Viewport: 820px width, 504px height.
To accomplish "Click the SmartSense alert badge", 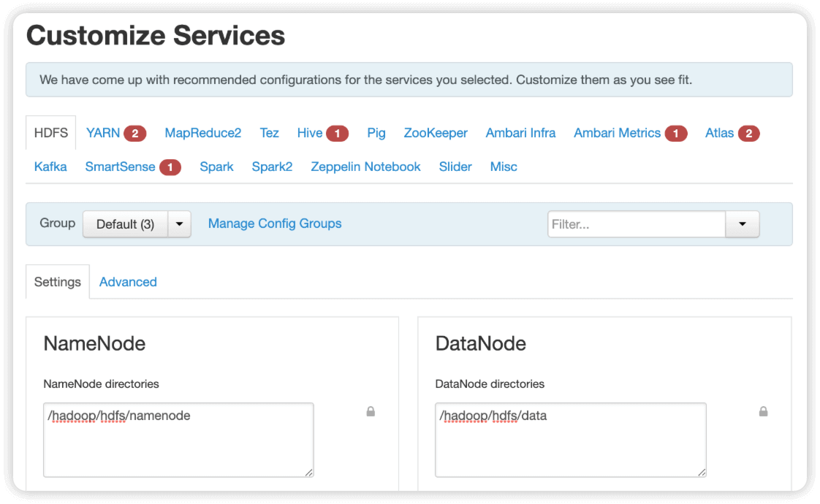I will (170, 167).
